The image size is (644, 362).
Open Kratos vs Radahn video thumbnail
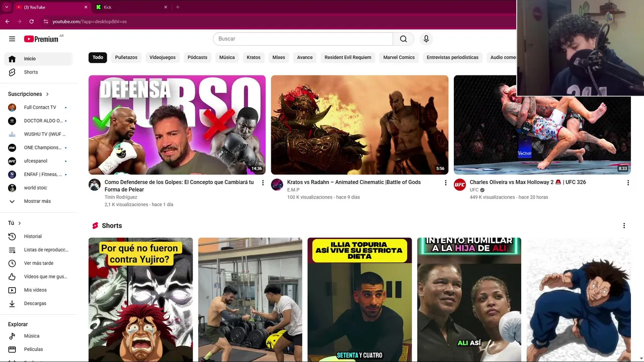click(x=360, y=125)
